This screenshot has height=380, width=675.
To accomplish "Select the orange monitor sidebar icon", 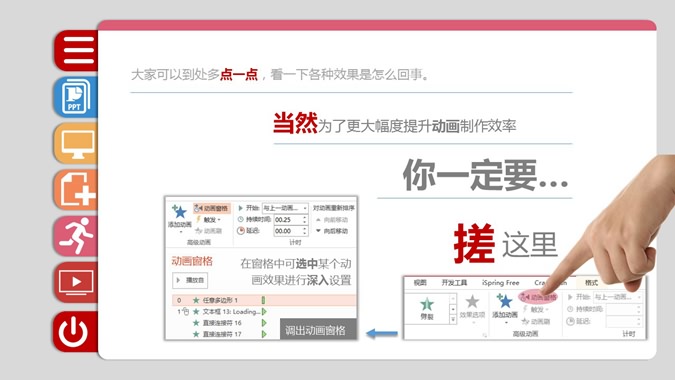I will (77, 143).
